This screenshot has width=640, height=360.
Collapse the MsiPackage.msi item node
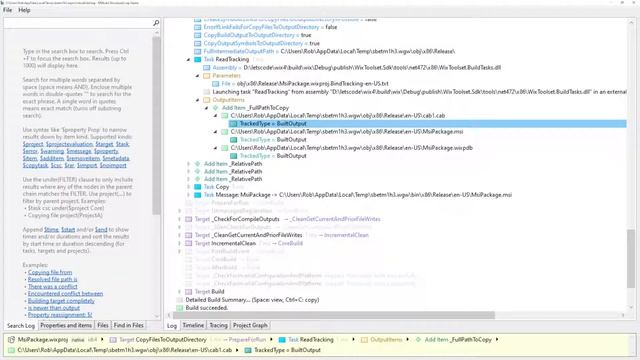pos(216,132)
